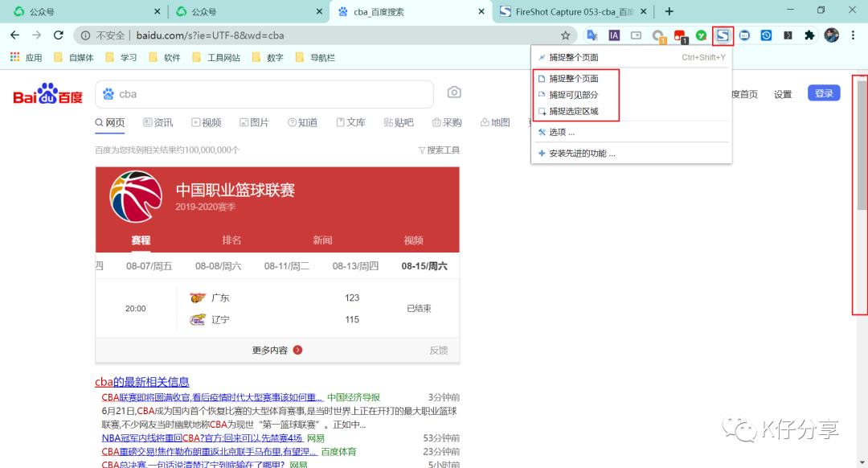Select 捕捉整个页面 with the Ctrl+Shift+Y shortcut

(x=631, y=57)
